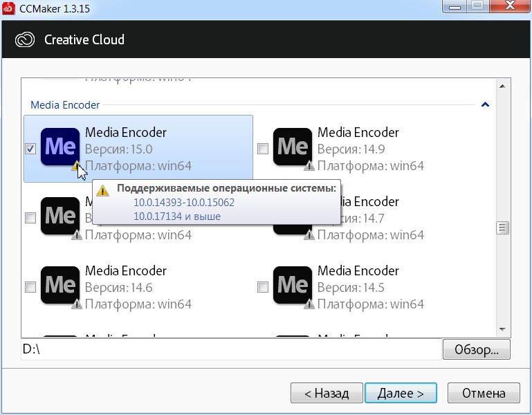The width and height of the screenshot is (532, 415).
Task: Click warning triangle on Media Encoder 14.9
Action: pos(309,166)
